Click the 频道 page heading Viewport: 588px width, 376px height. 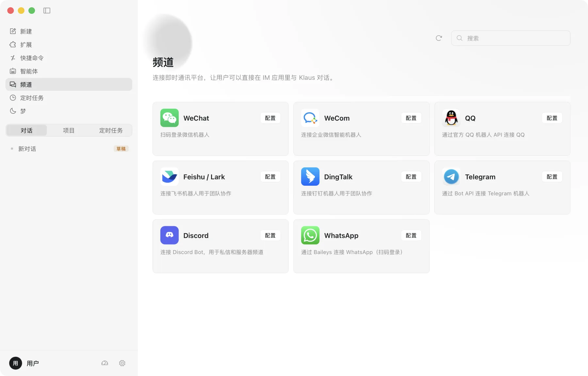[x=163, y=62]
